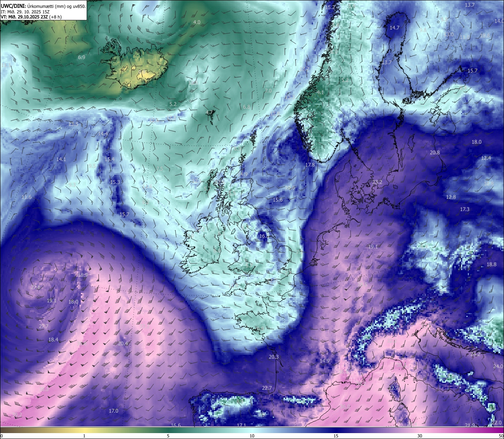Click the 30 tick label on the color bar
Viewport: 504px width, 439px height.
point(420,436)
